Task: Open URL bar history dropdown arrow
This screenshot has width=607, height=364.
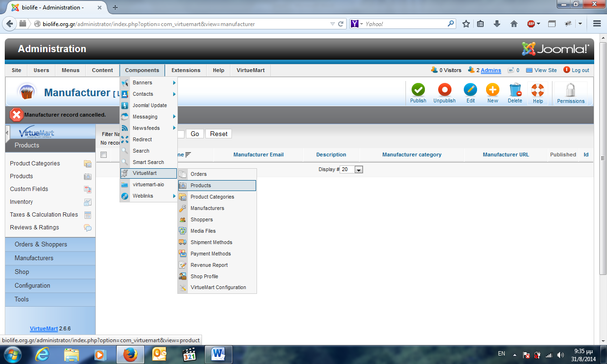Action: pyautogui.click(x=332, y=24)
